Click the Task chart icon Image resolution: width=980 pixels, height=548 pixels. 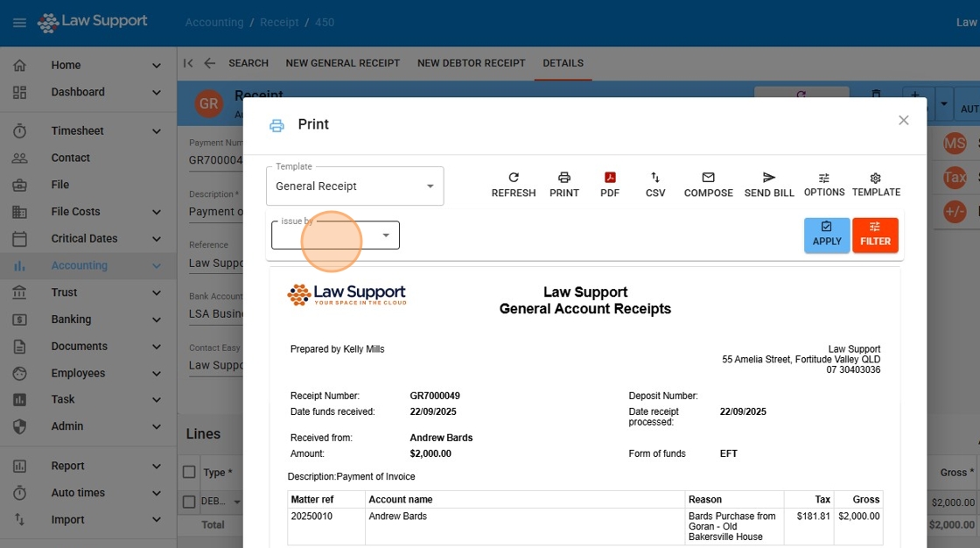tap(19, 399)
